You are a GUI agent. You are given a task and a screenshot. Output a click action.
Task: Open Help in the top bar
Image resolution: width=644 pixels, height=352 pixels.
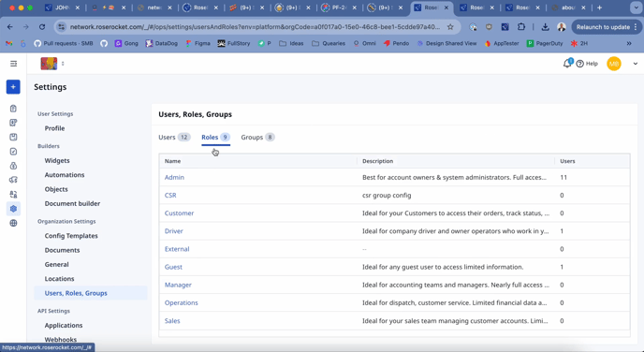pos(587,64)
